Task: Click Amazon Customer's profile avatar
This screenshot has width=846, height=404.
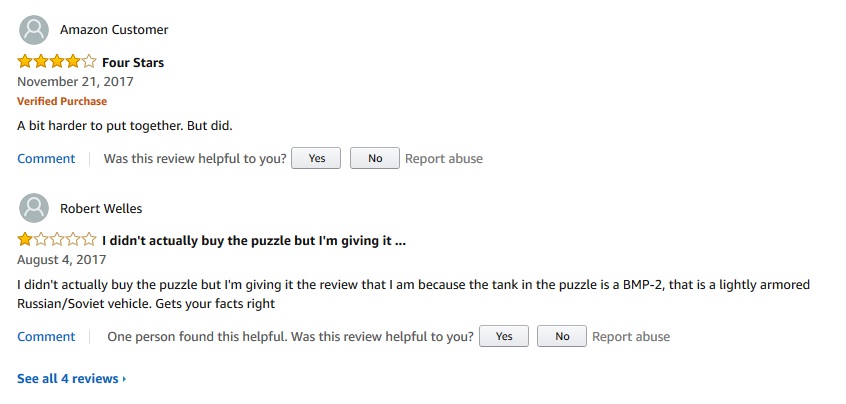Action: [x=34, y=30]
